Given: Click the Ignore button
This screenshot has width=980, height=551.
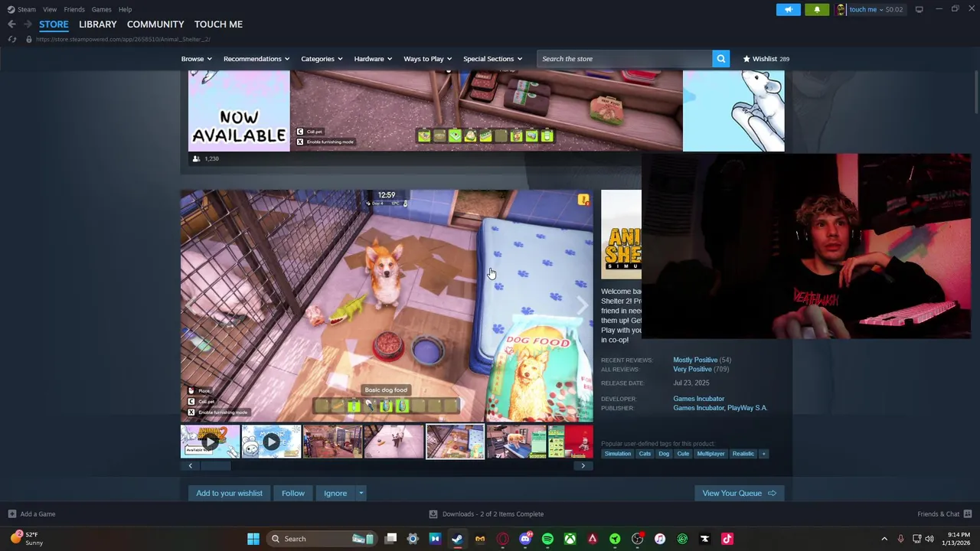Looking at the screenshot, I should pos(335,494).
